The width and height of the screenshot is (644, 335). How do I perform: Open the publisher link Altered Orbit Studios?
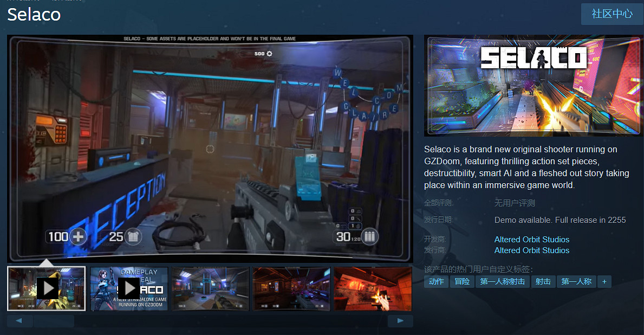[x=531, y=250]
